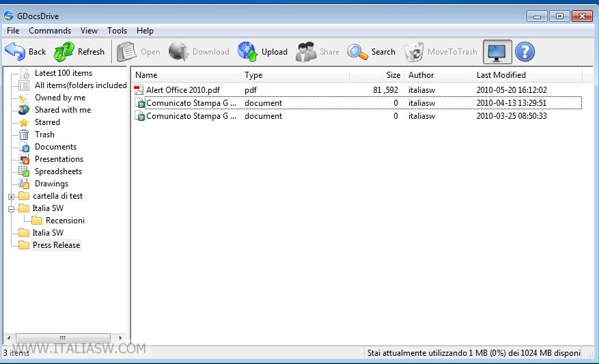Select the Recensioni subfolder label
Viewport: 599px width, 364px height.
[65, 221]
